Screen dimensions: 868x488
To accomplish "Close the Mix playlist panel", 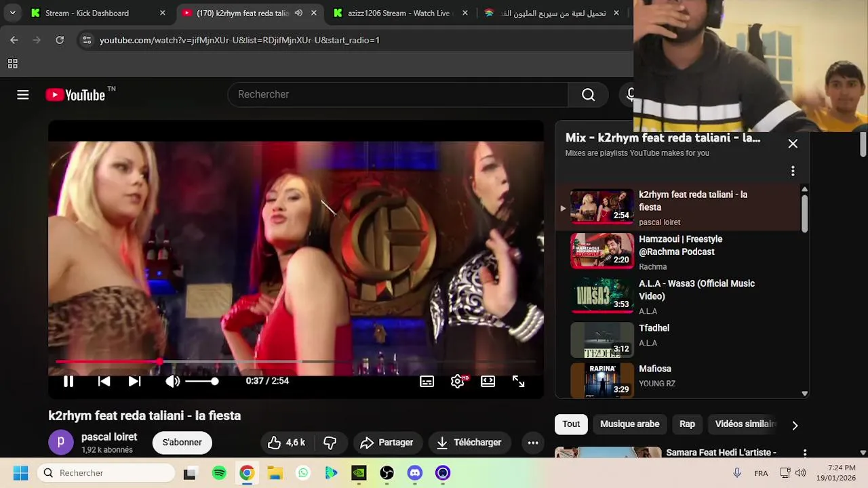I will (793, 144).
